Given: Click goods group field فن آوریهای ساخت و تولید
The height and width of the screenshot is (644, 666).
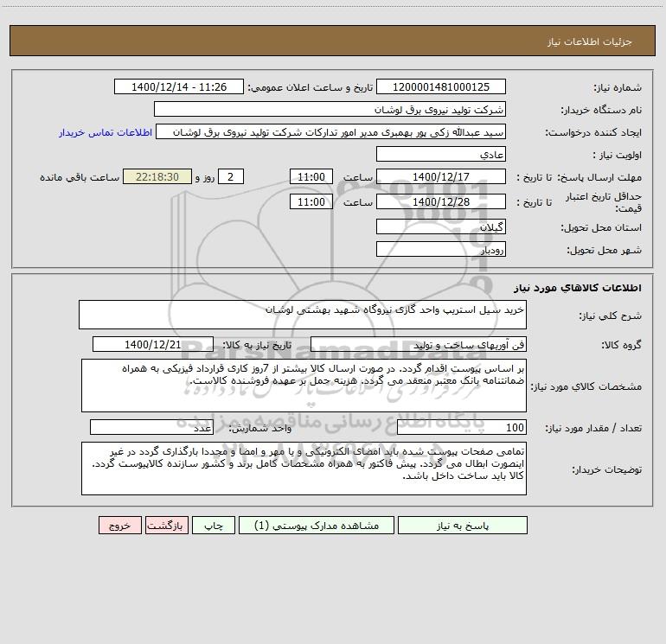Looking at the screenshot, I should [419, 344].
